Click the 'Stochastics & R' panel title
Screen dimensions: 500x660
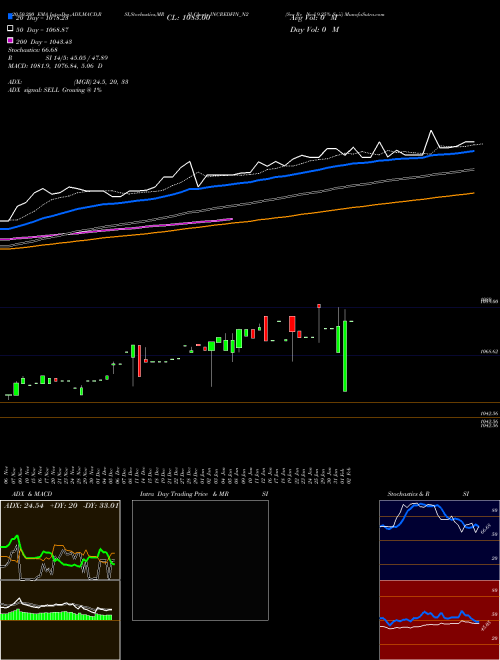(408, 494)
